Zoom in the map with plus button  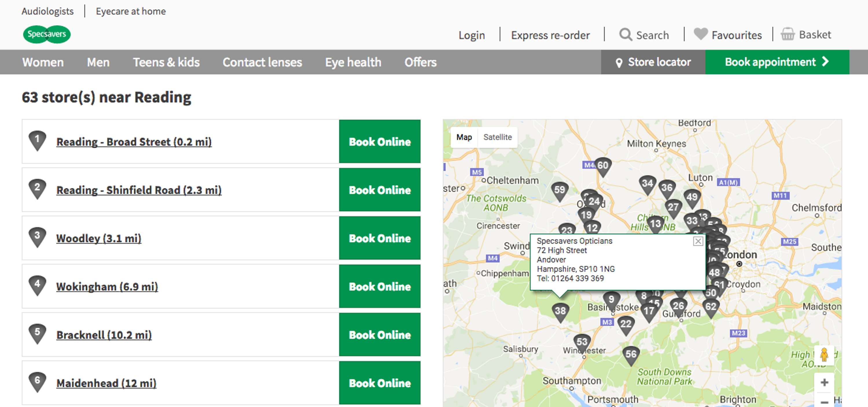[824, 382]
